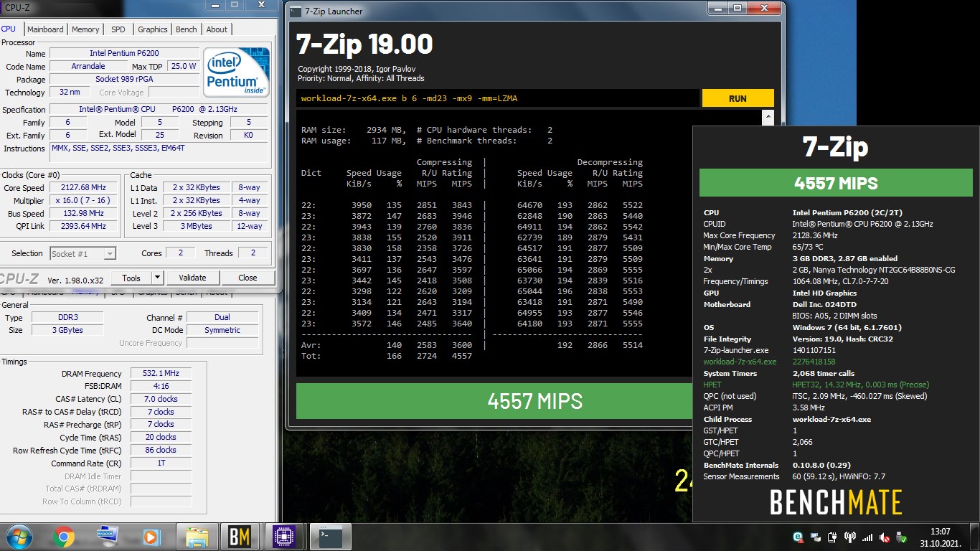Open the network signal bars tray icon
This screenshot has height=551, width=980.
coord(867,537)
